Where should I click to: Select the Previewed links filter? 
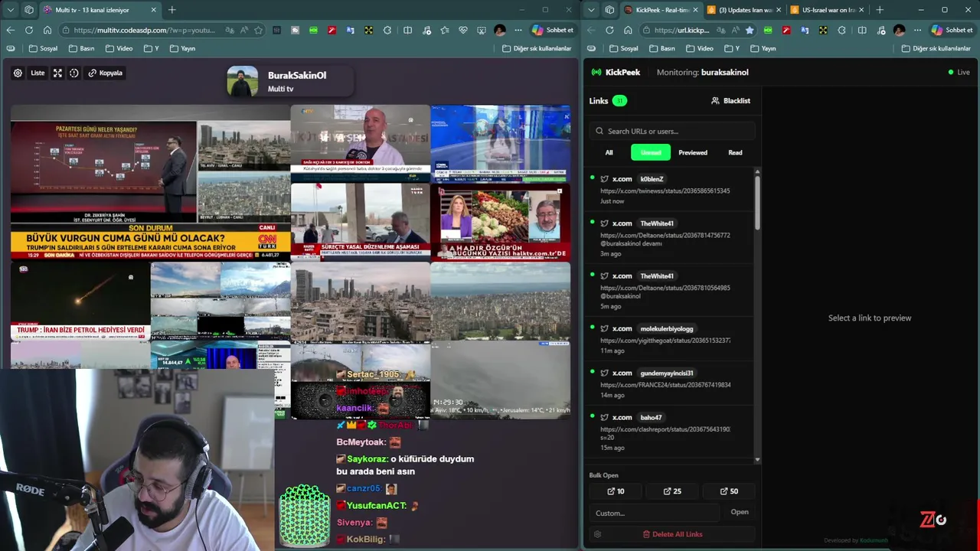click(x=693, y=152)
